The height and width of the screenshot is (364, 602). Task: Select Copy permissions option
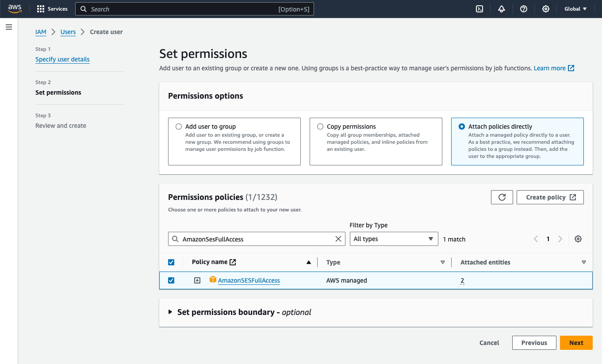coord(320,126)
